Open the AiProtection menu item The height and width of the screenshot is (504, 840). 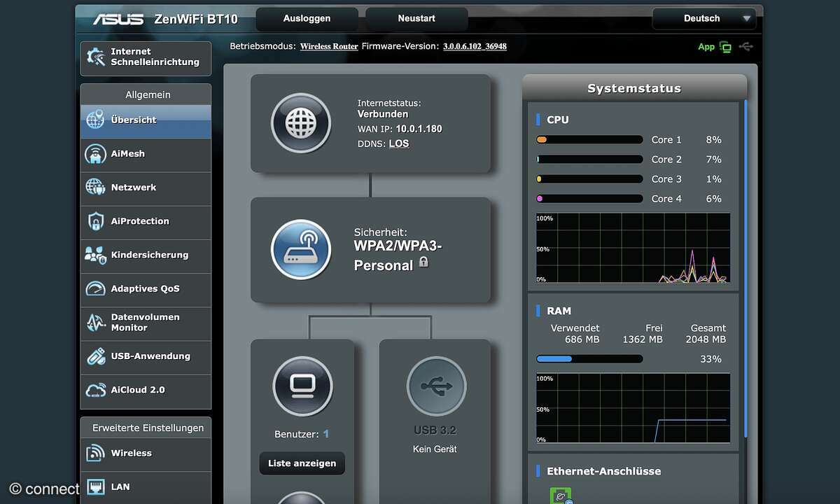146,221
